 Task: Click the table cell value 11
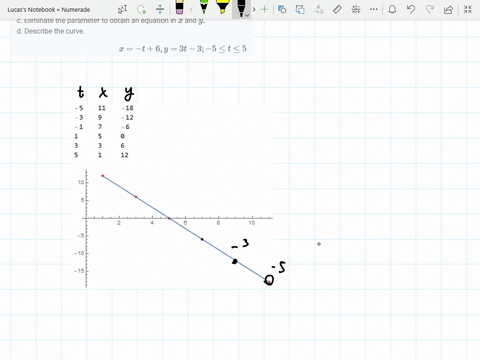[102, 108]
